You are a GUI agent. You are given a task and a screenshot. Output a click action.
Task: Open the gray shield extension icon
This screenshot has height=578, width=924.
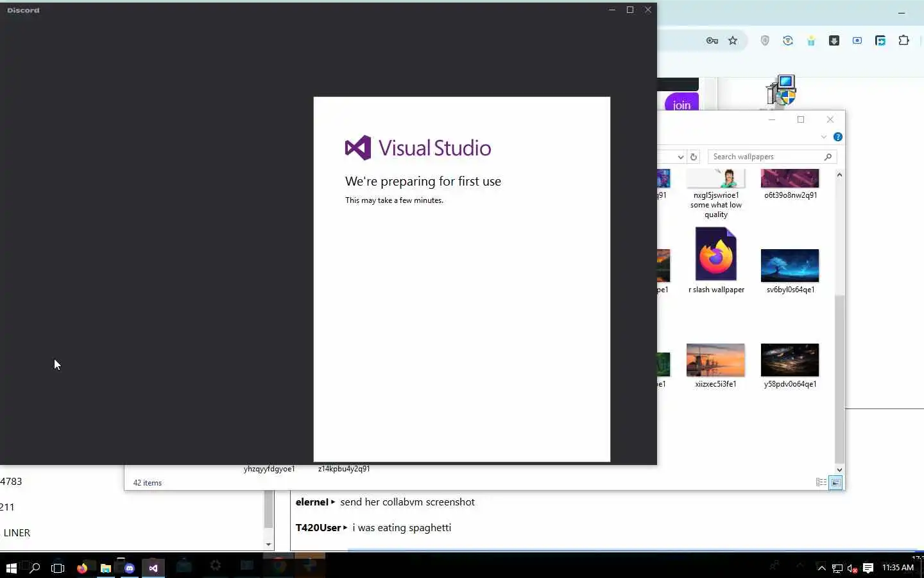(x=765, y=40)
